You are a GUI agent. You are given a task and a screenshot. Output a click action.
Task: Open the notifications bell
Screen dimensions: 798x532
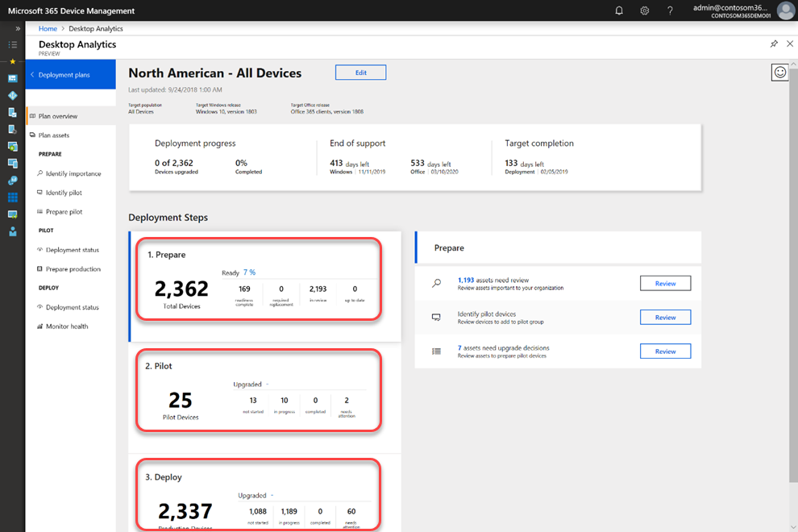coord(619,10)
